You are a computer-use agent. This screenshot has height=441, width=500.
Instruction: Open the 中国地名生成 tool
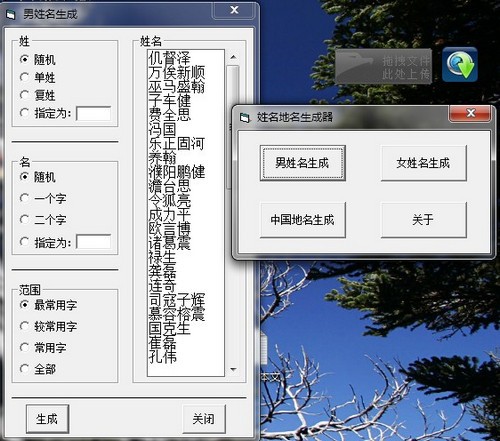click(x=303, y=220)
